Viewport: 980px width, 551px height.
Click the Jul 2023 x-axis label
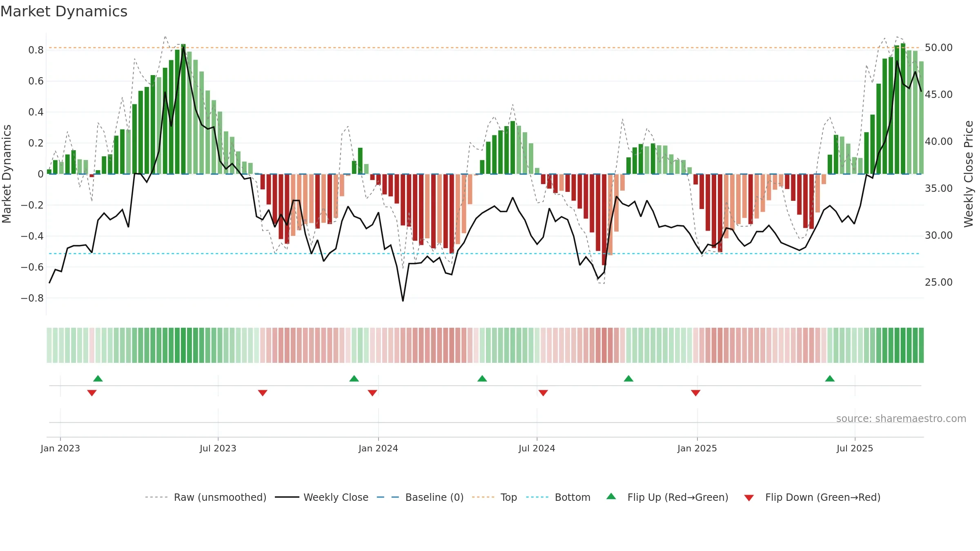point(218,448)
